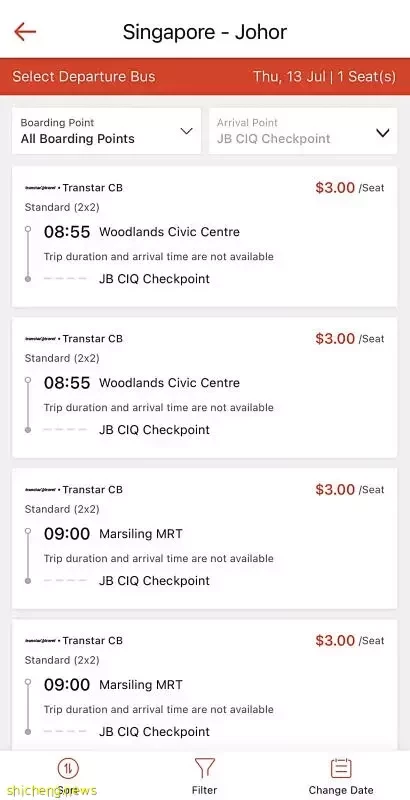
Task: Open the Sort icon in bottom bar
Action: [x=68, y=767]
